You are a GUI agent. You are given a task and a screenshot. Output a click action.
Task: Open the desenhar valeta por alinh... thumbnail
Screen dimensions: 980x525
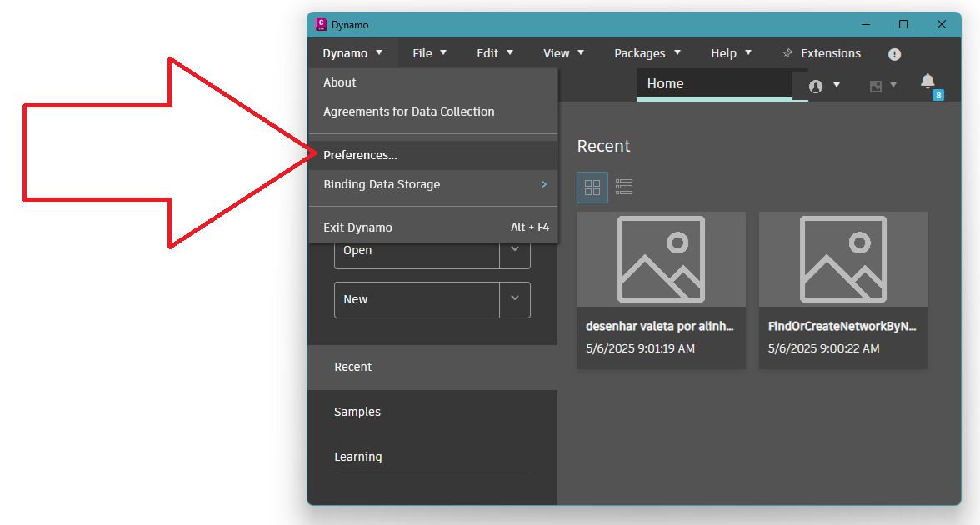tap(662, 259)
